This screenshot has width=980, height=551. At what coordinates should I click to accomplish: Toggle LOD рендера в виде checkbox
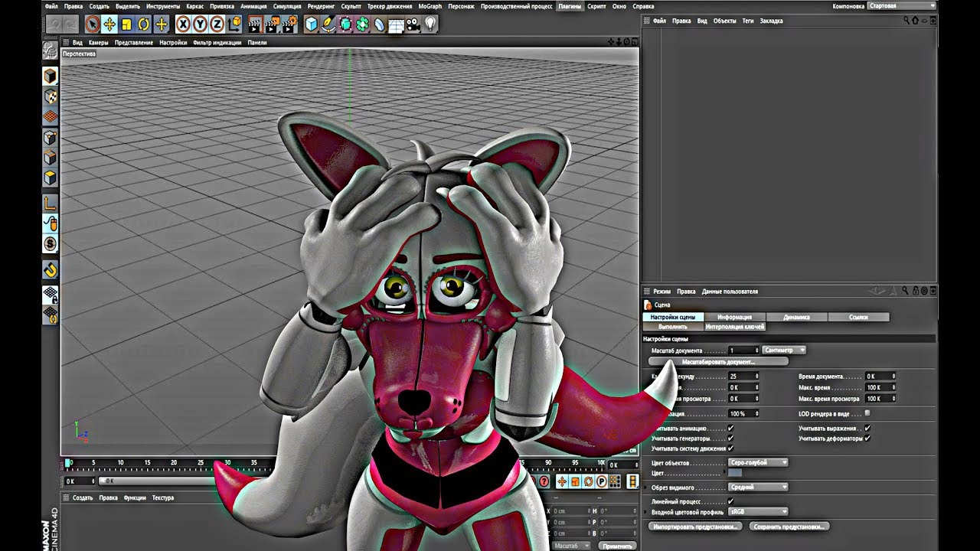pos(867,413)
